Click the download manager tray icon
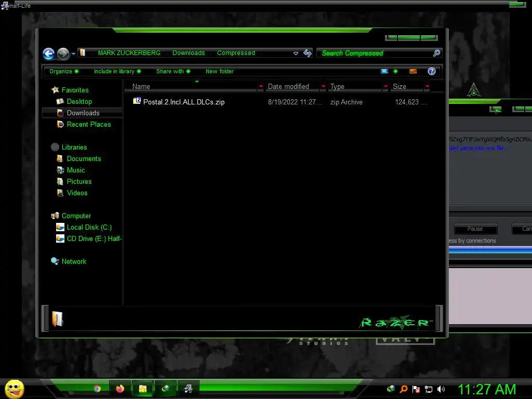This screenshot has width=532, height=399. click(391, 389)
